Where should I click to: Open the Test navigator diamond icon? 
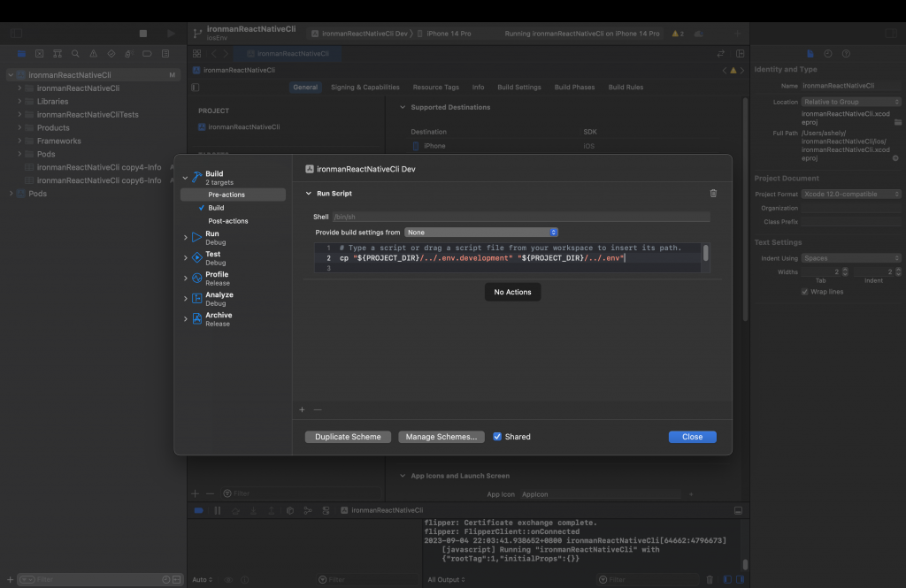coord(111,54)
